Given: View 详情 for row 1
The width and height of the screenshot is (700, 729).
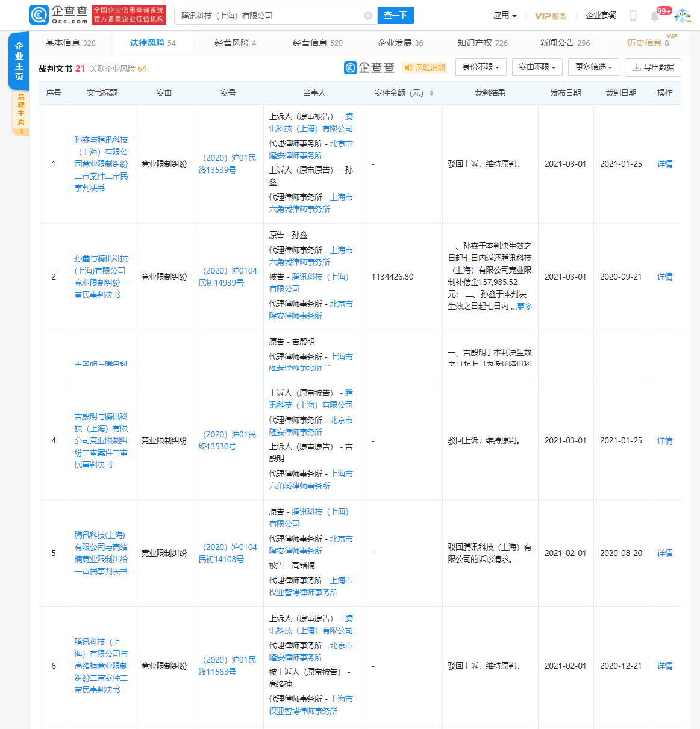Looking at the screenshot, I should (665, 164).
